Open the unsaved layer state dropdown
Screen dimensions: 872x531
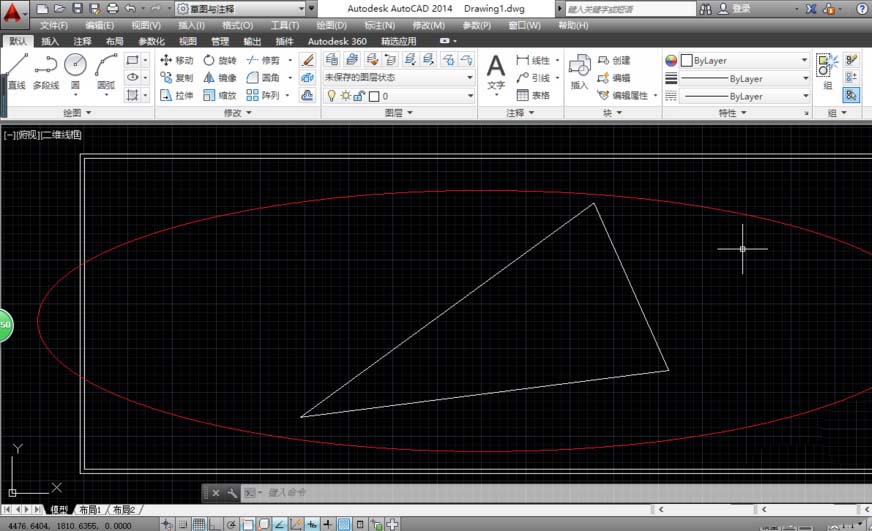point(399,77)
